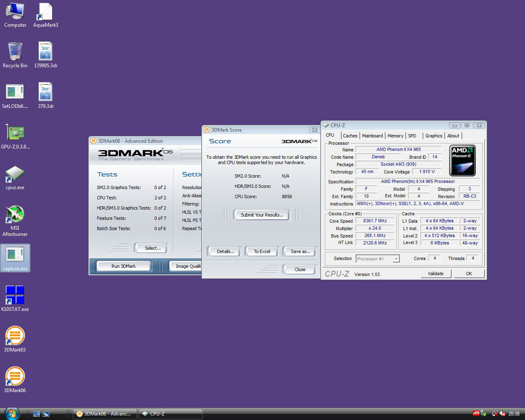
Task: Click the ATI tray icon
Action: pyautogui.click(x=476, y=413)
